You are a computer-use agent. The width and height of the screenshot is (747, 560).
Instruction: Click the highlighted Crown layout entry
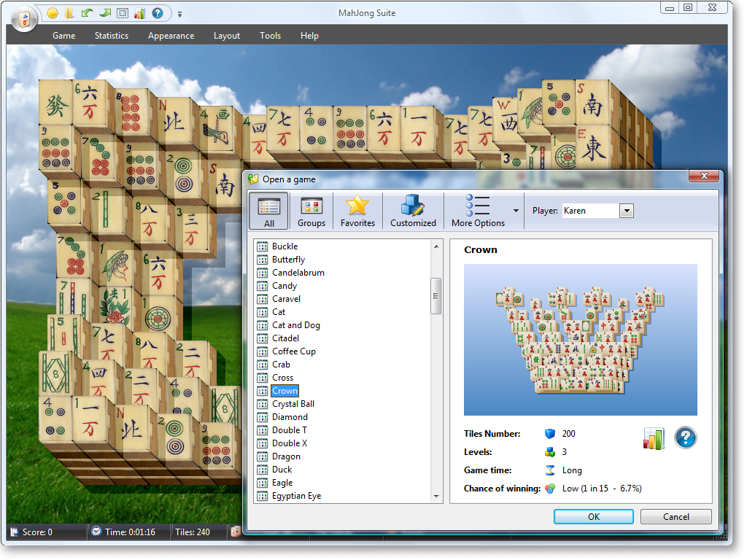(x=285, y=391)
